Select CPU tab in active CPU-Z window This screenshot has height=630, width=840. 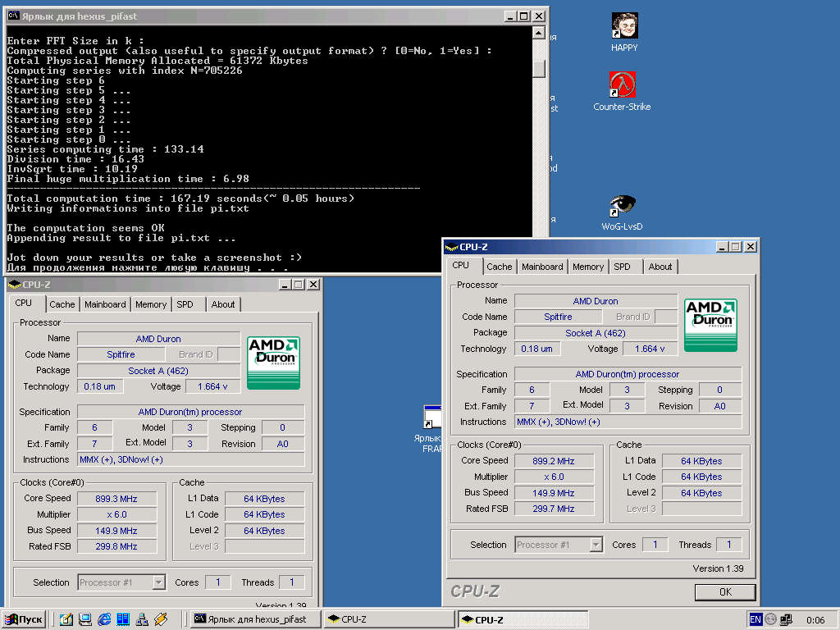(x=461, y=265)
